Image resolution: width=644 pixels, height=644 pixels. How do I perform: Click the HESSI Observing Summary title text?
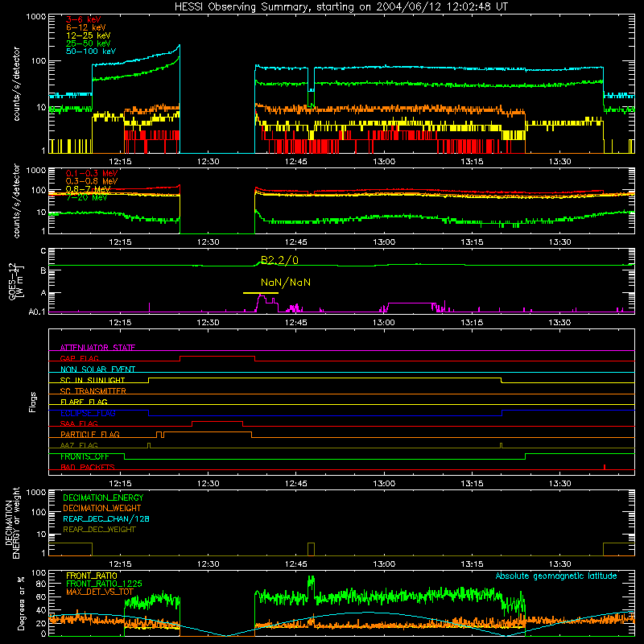point(341,7)
